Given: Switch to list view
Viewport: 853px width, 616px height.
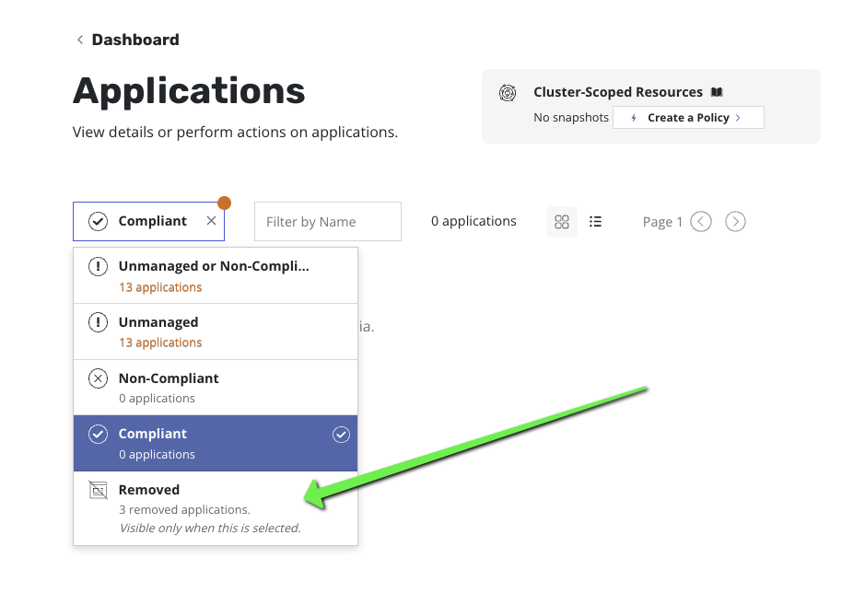Looking at the screenshot, I should click(596, 222).
